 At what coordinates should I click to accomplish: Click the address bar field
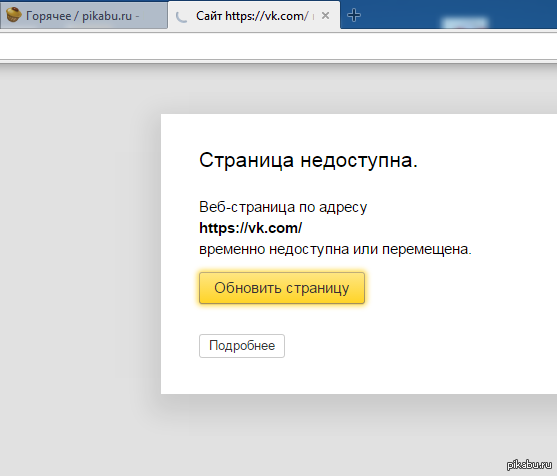pyautogui.click(x=278, y=47)
